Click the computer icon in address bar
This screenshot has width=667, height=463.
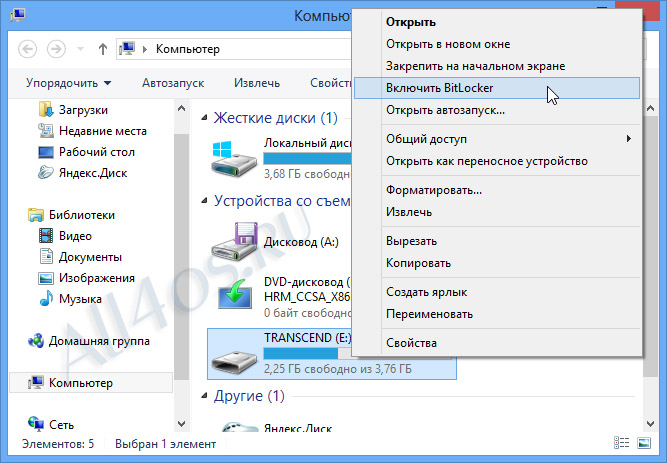pos(127,49)
